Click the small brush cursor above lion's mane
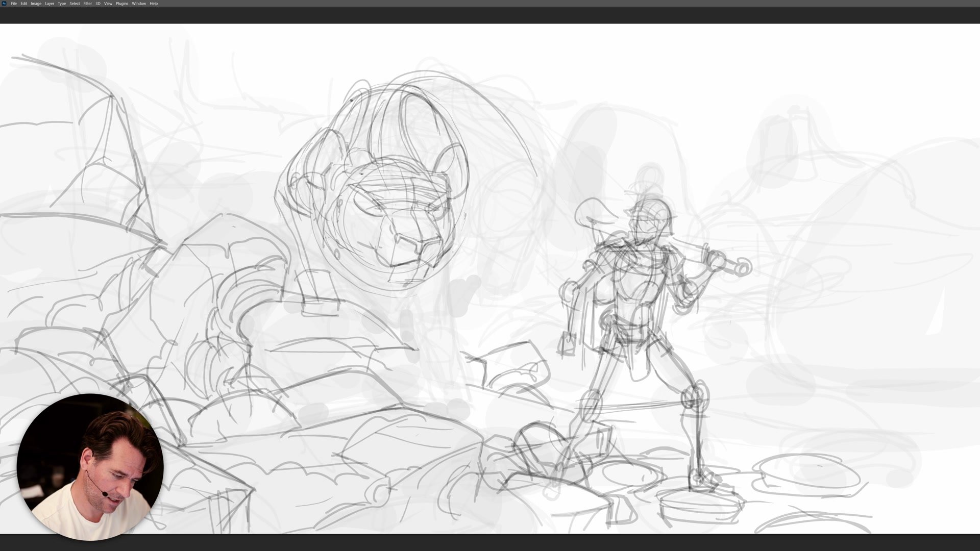 pos(351,101)
